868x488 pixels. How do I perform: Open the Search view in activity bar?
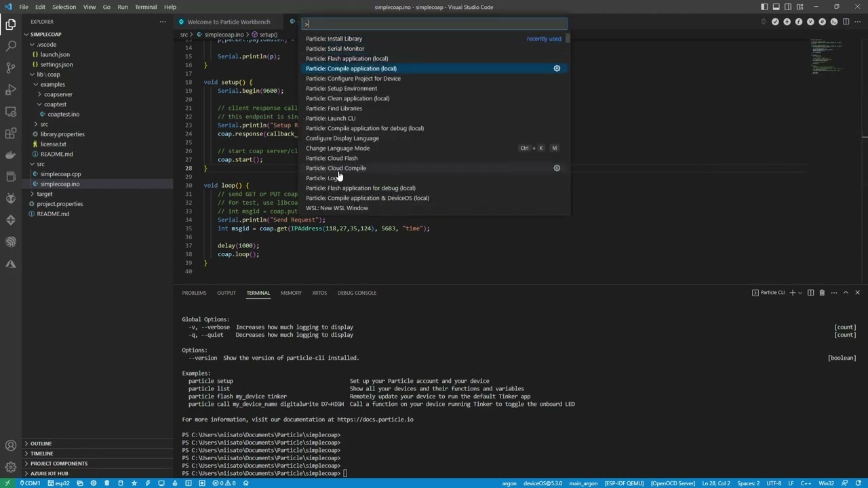tap(11, 46)
